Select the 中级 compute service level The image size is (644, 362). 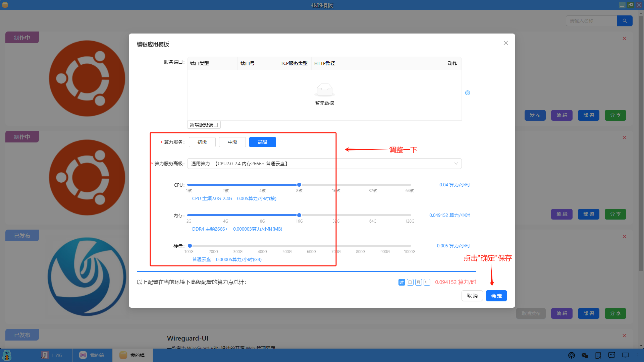[232, 142]
